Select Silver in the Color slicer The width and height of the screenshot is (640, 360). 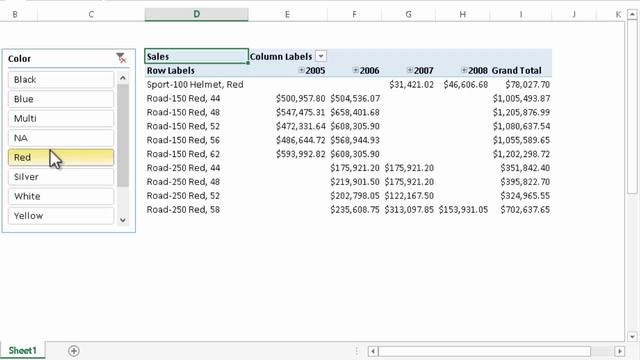pos(61,177)
